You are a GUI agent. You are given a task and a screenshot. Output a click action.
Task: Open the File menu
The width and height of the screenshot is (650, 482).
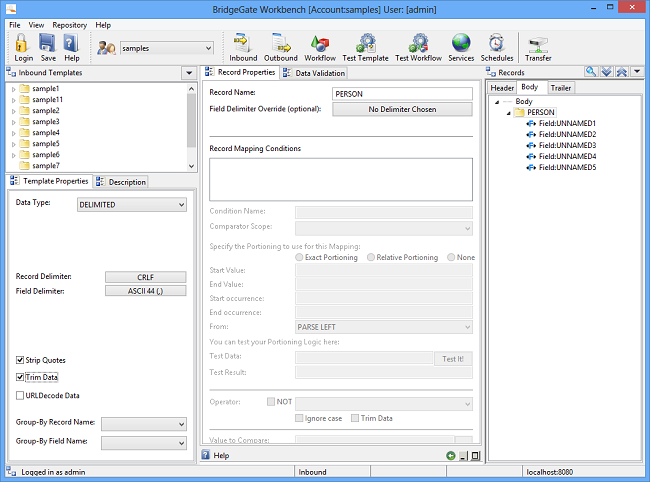click(x=15, y=25)
